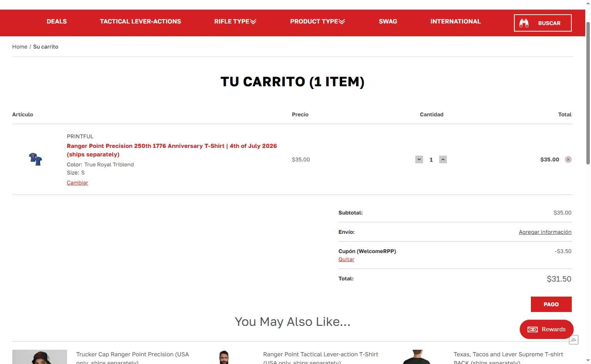The width and height of the screenshot is (591, 364).
Task: Click the Subtotal $35.00 value
Action: click(562, 213)
